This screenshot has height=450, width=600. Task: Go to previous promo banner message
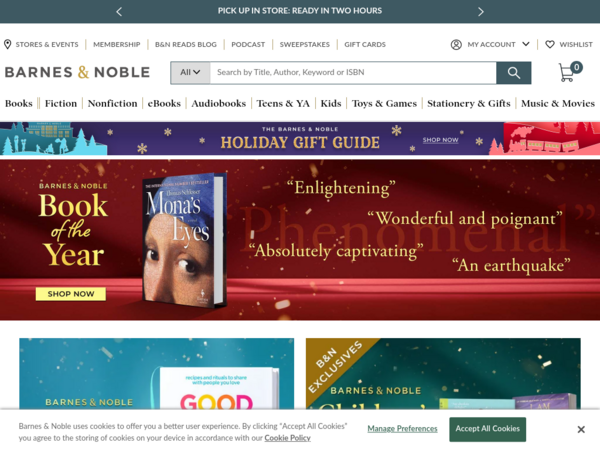click(x=119, y=12)
